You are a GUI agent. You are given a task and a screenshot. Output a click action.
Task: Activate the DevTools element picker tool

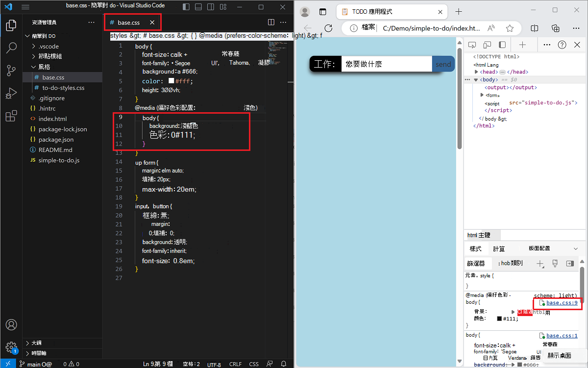point(472,45)
